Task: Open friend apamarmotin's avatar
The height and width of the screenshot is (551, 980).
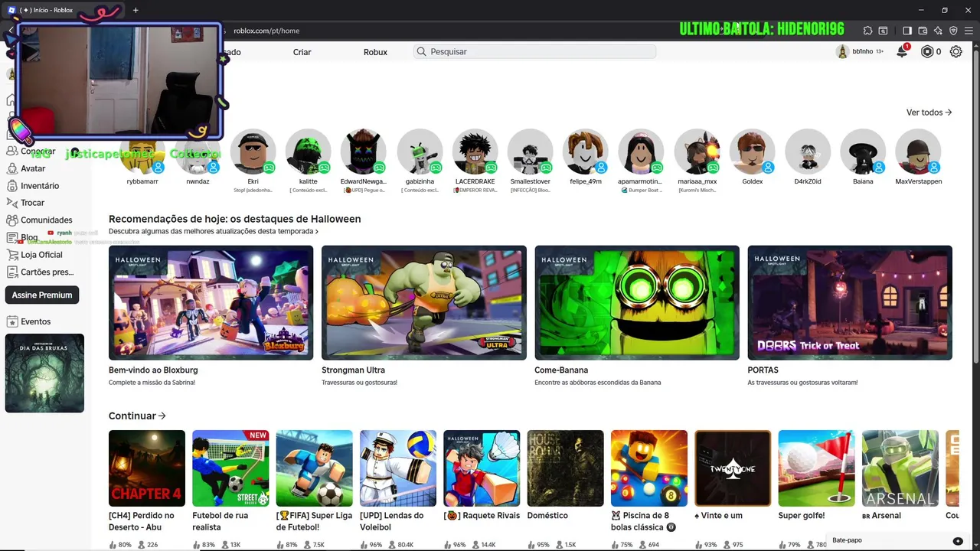Action: tap(642, 152)
